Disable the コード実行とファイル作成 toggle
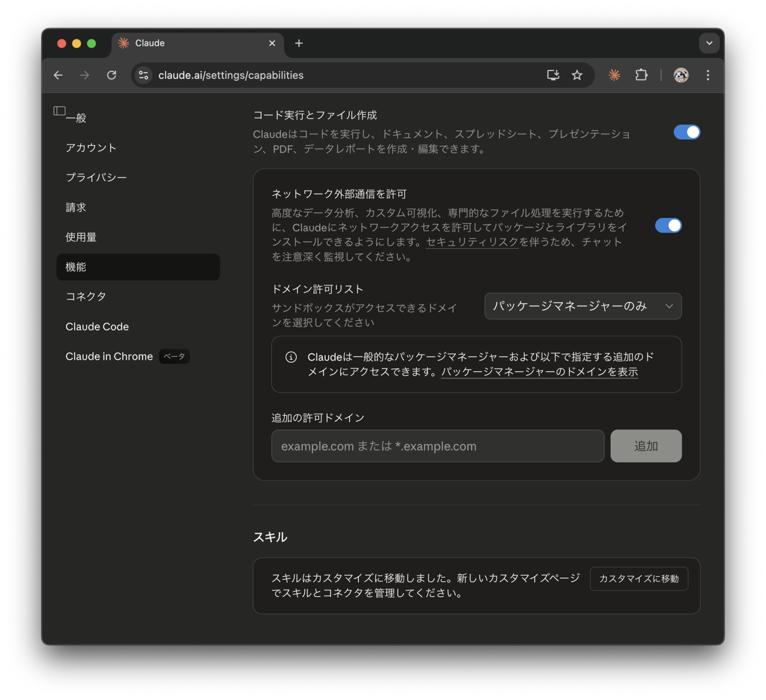 pos(687,132)
